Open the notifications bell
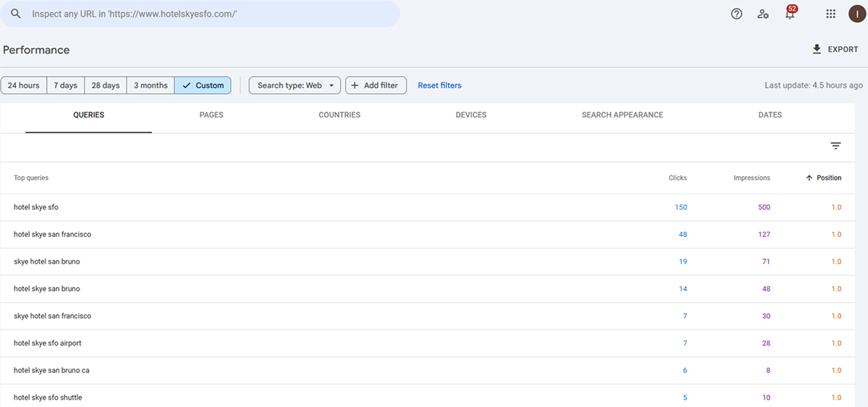 coord(790,13)
